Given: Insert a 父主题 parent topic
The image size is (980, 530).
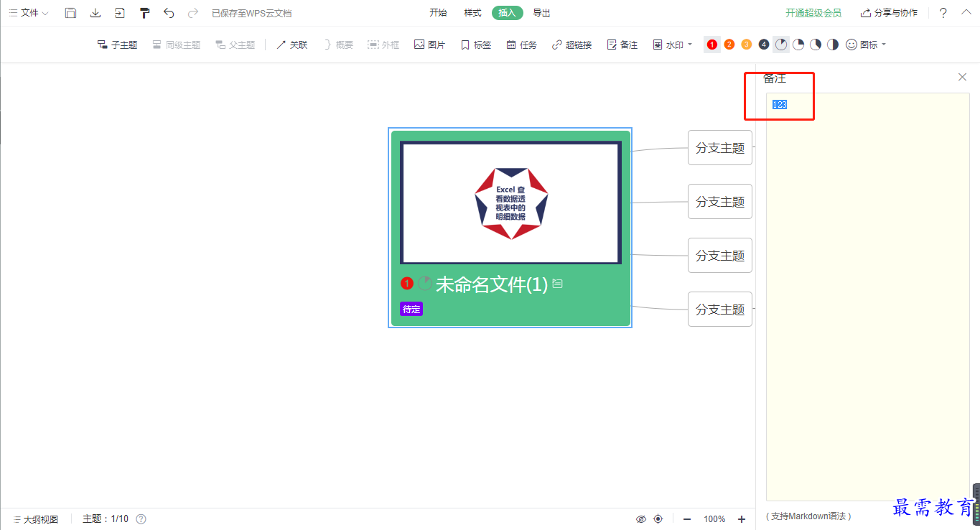Looking at the screenshot, I should [x=235, y=45].
